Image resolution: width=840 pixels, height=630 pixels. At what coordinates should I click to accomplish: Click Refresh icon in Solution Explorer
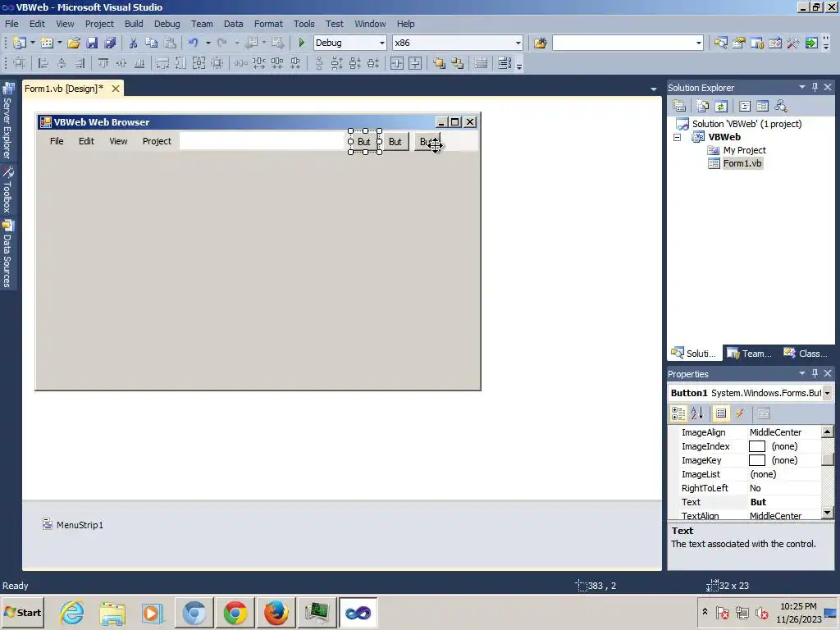point(721,106)
